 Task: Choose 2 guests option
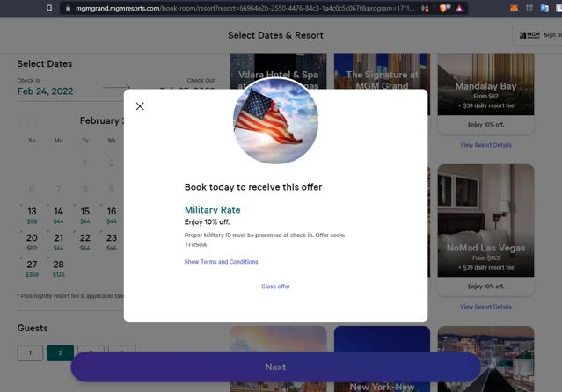(60, 353)
